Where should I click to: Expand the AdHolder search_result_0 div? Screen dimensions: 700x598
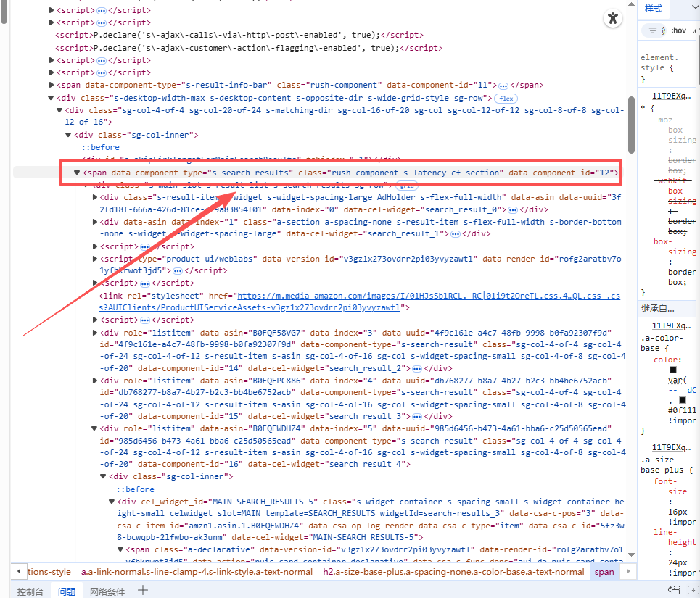point(94,196)
